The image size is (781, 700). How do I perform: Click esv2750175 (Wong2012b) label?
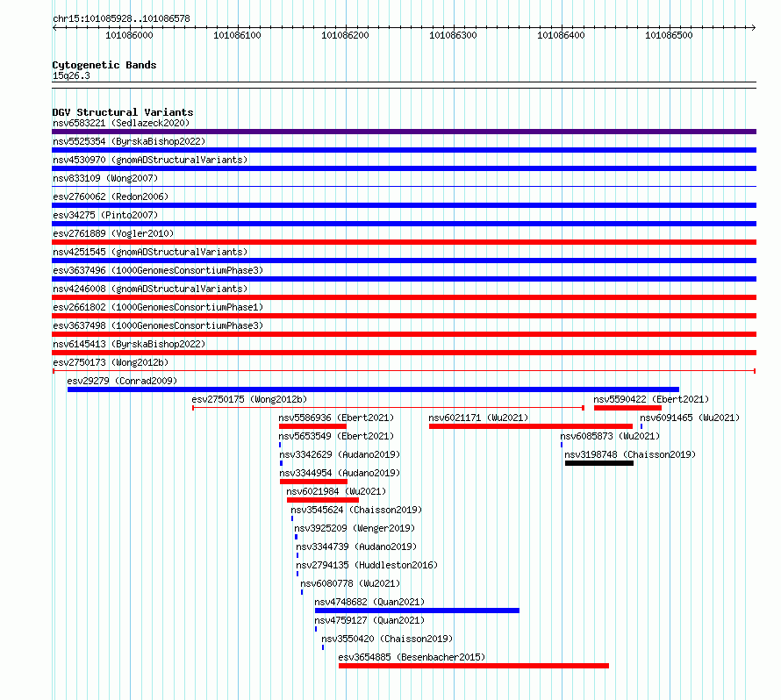249,399
